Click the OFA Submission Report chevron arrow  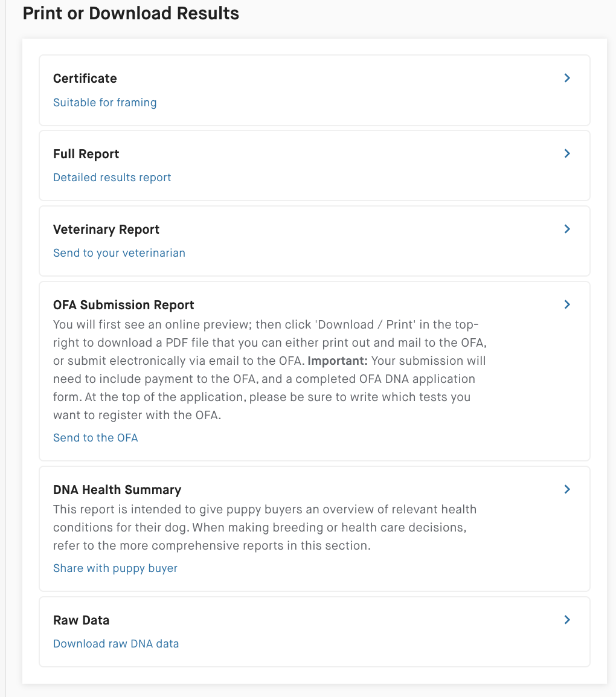coord(567,304)
